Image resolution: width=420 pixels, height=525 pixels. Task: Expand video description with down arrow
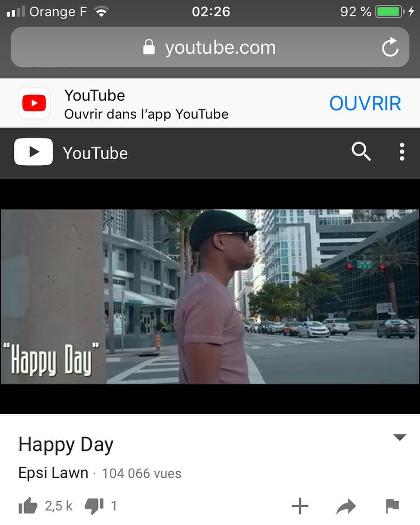pyautogui.click(x=399, y=437)
